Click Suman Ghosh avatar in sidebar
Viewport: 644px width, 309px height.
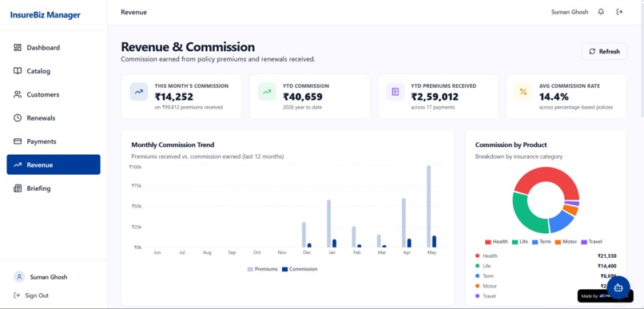coord(19,276)
